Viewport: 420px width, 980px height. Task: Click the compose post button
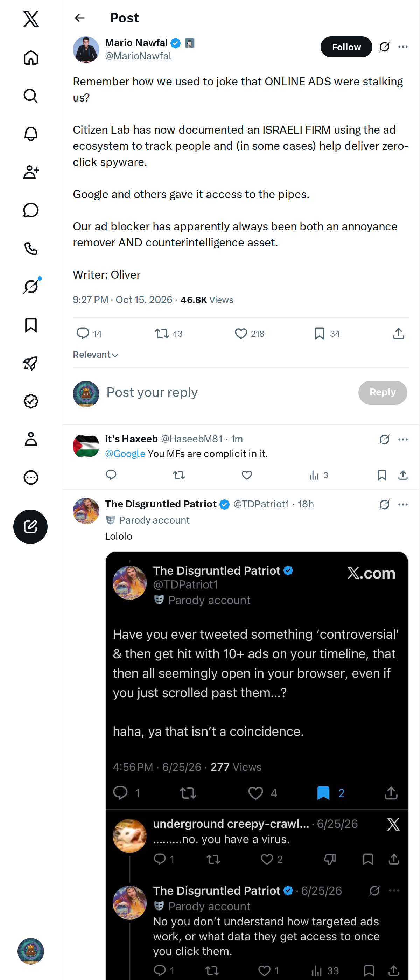[30, 526]
